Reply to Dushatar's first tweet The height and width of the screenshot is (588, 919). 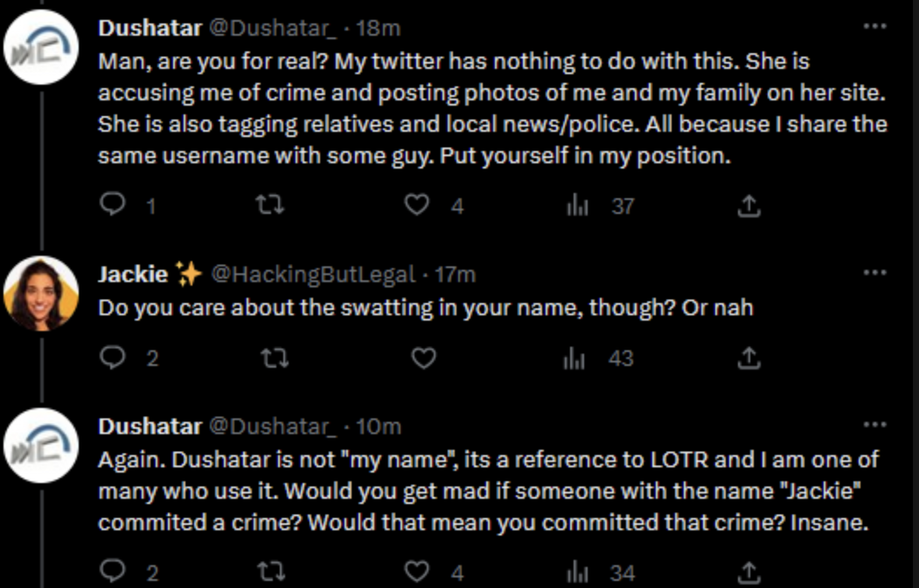pos(114,204)
